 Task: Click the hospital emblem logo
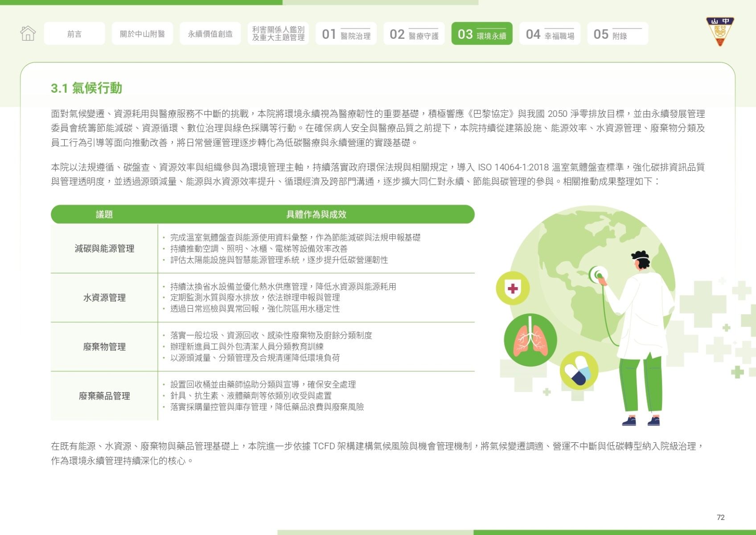(x=720, y=31)
